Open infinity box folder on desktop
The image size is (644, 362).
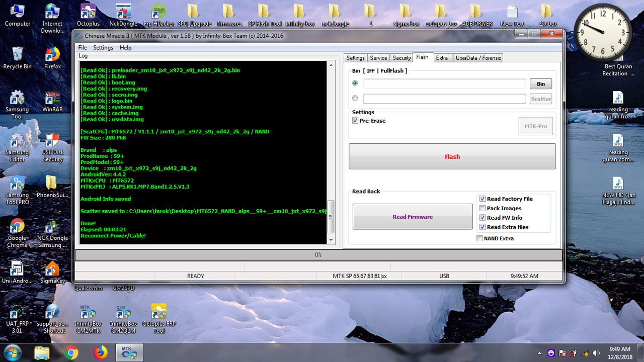pyautogui.click(x=300, y=15)
